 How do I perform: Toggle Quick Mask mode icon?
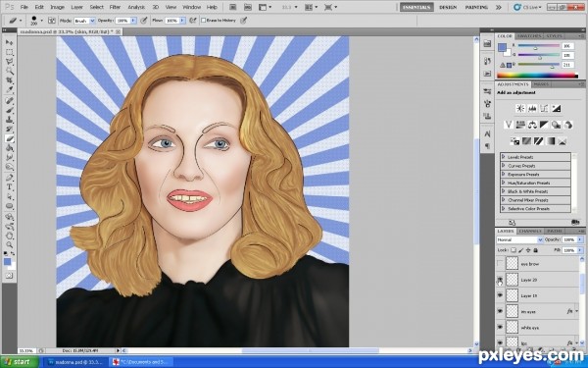pos(10,276)
